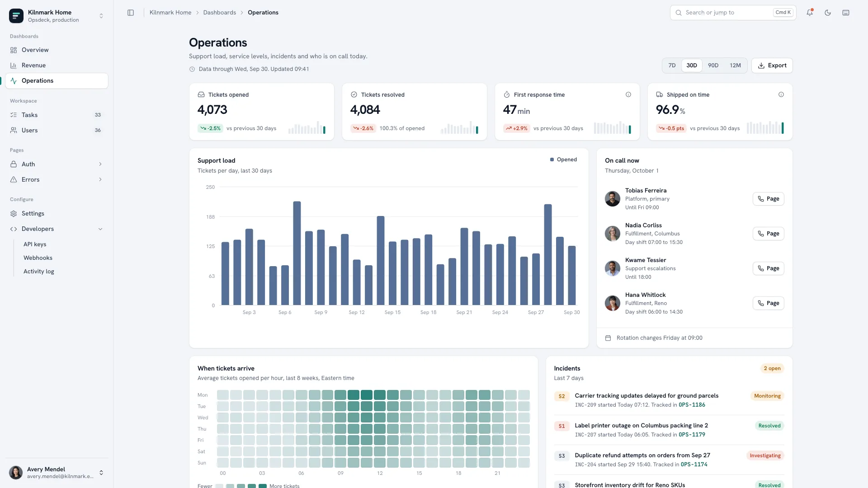
Task: Click the Investigating status badge
Action: 765,455
